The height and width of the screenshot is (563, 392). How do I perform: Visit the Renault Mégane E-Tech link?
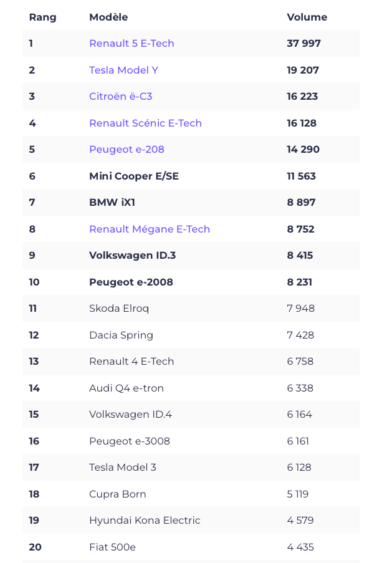tap(150, 229)
